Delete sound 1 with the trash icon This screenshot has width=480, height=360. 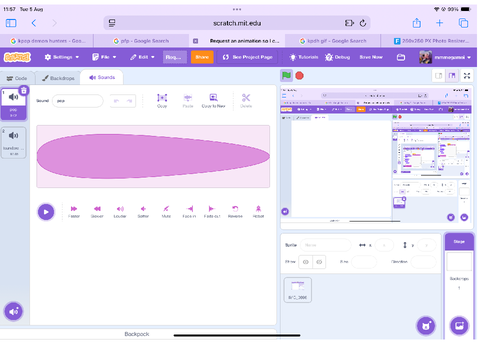(24, 90)
